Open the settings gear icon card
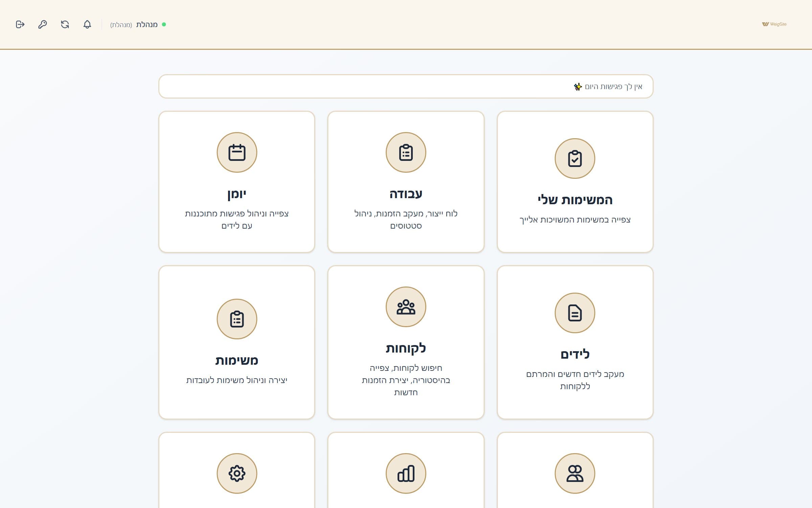This screenshot has height=508, width=812. pyautogui.click(x=237, y=473)
